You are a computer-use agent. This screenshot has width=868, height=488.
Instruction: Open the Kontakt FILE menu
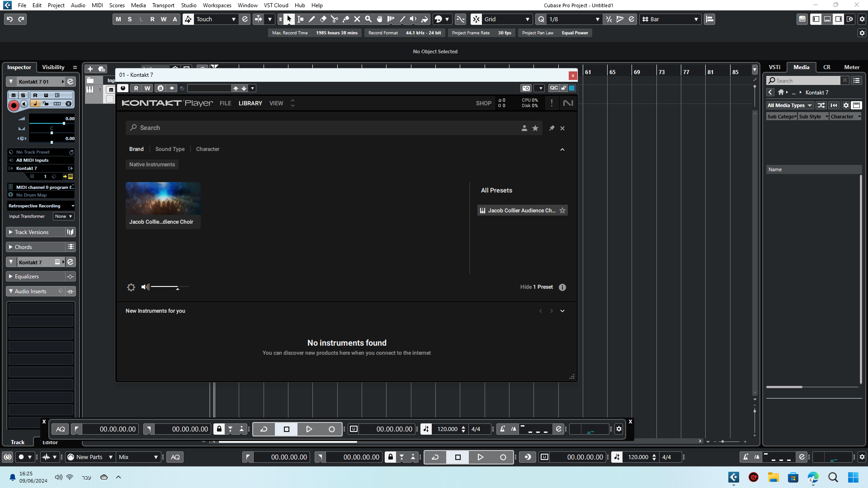(x=225, y=103)
